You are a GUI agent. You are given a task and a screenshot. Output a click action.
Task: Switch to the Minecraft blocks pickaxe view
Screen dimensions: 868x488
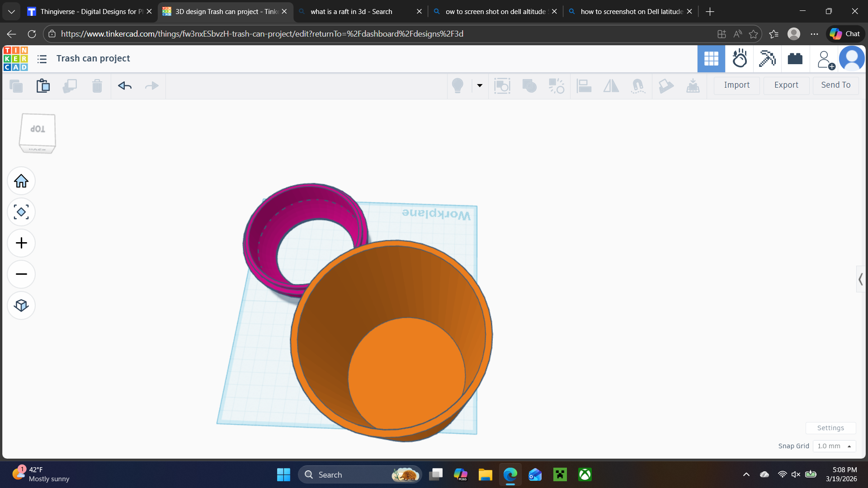pos(767,59)
